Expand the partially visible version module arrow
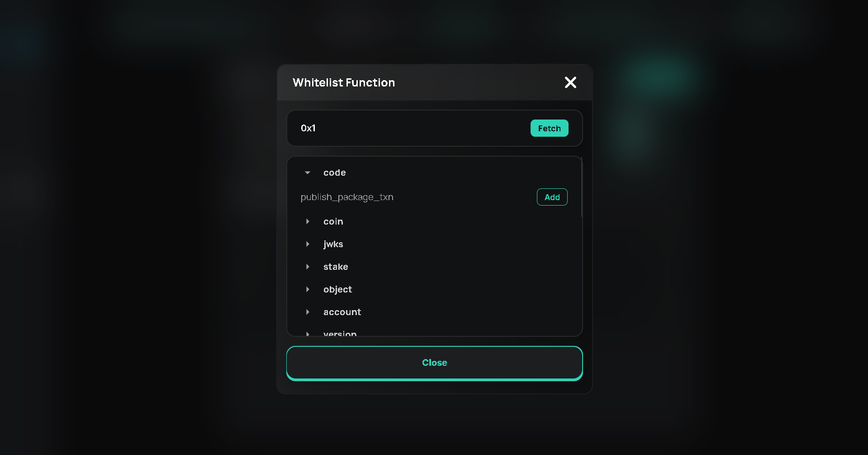 308,334
